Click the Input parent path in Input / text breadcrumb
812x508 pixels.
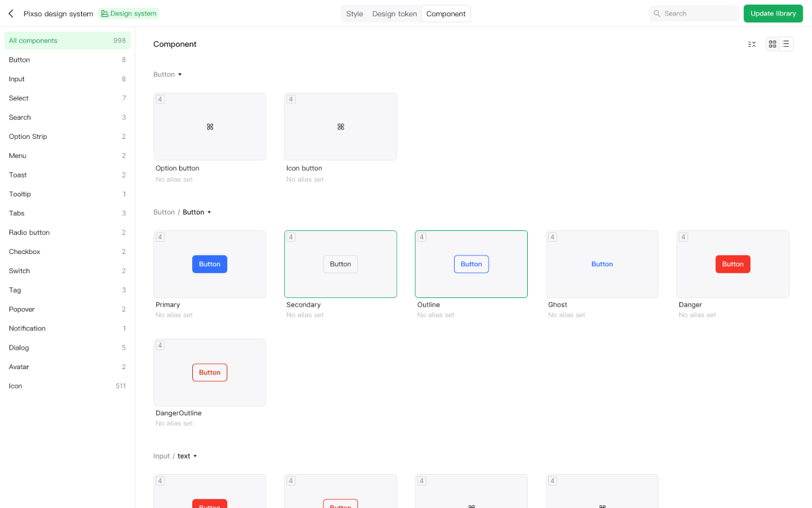[x=162, y=456]
